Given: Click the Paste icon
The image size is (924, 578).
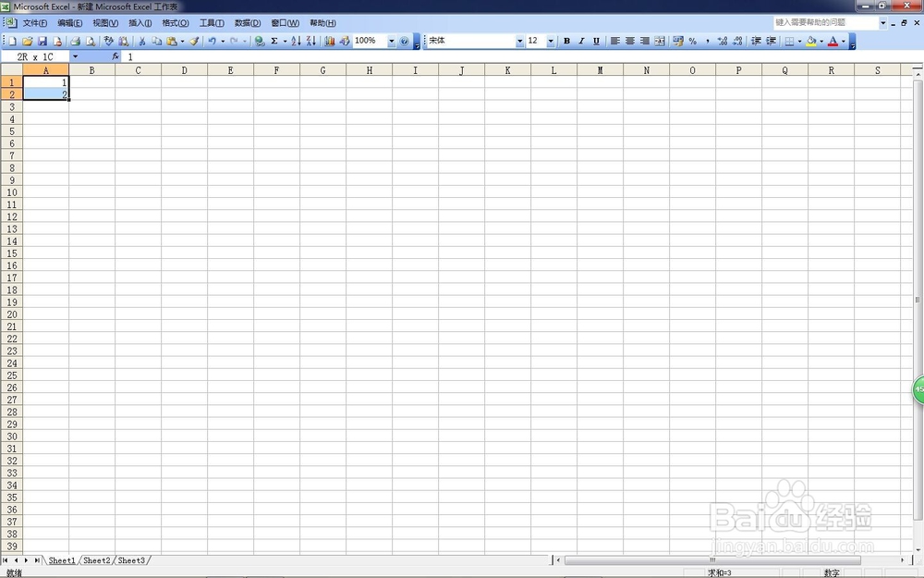Looking at the screenshot, I should (170, 41).
